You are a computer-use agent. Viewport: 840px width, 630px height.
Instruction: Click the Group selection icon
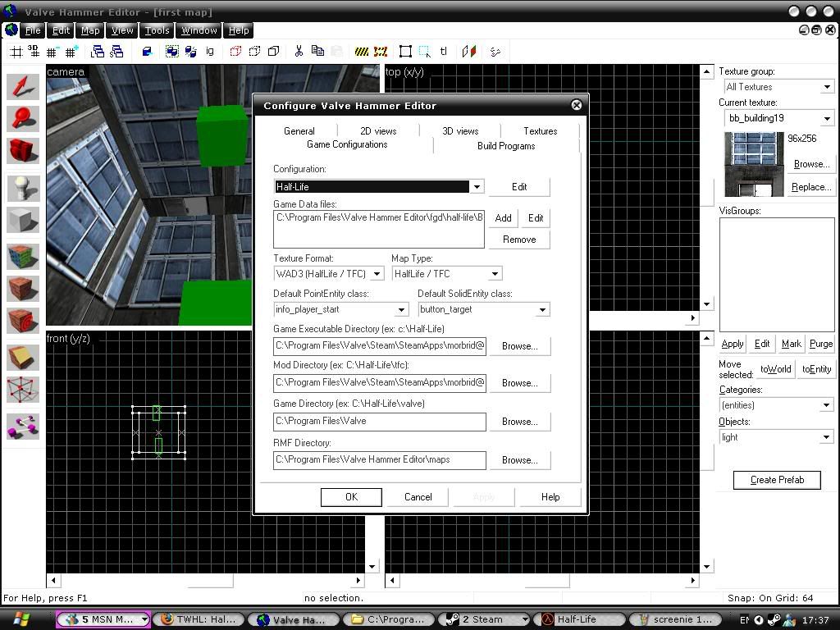coord(172,52)
